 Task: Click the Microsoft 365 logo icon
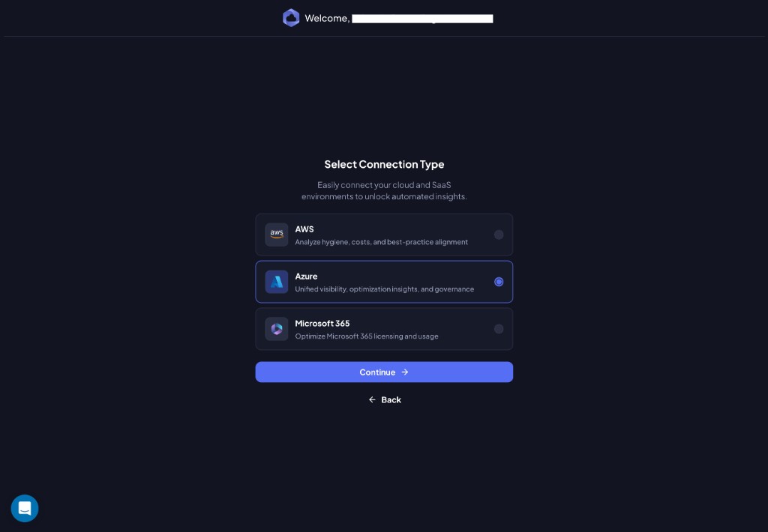tap(277, 329)
